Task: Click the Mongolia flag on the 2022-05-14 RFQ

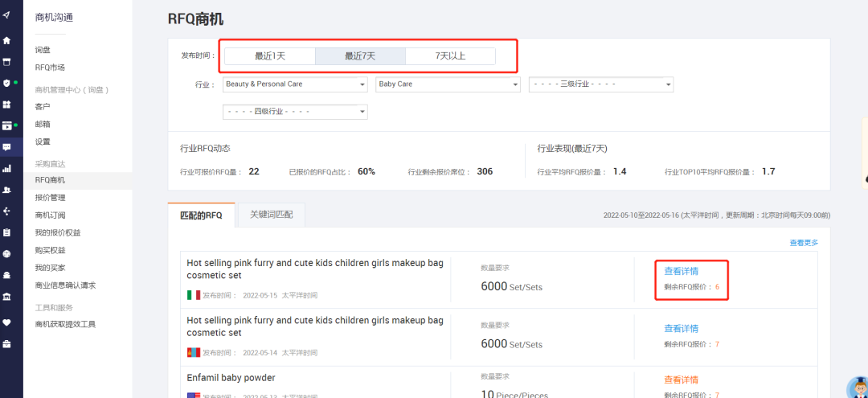Action: coord(194,352)
